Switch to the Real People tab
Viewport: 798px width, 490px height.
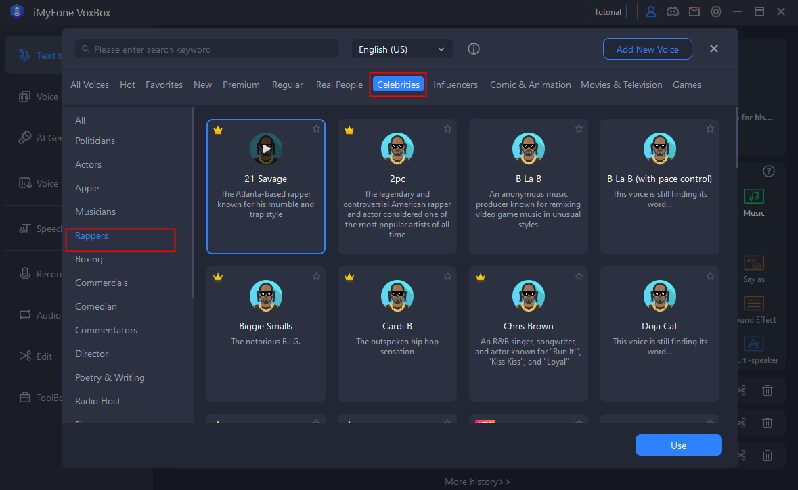pos(339,84)
